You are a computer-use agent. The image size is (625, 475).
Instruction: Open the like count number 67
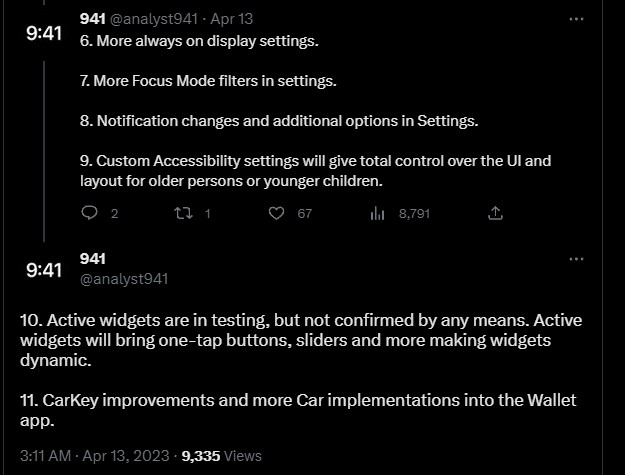coord(305,214)
